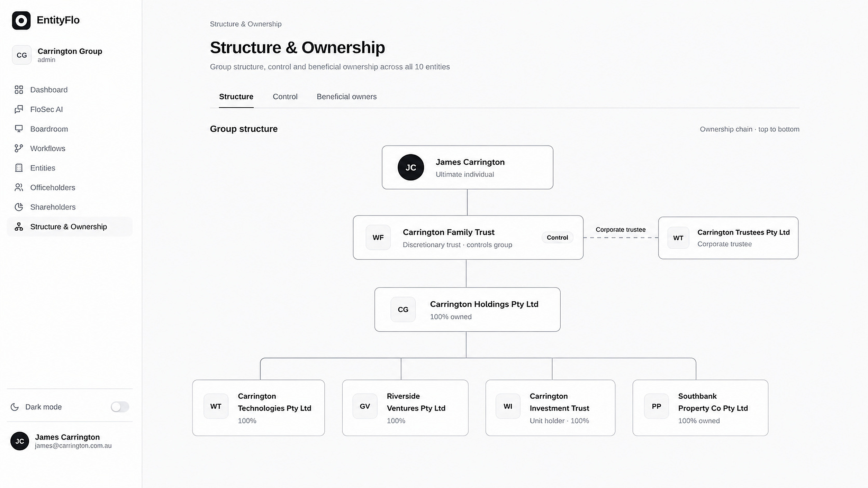This screenshot has width=868, height=488.
Task: Open the Carrington Family Trust card
Action: (x=468, y=238)
